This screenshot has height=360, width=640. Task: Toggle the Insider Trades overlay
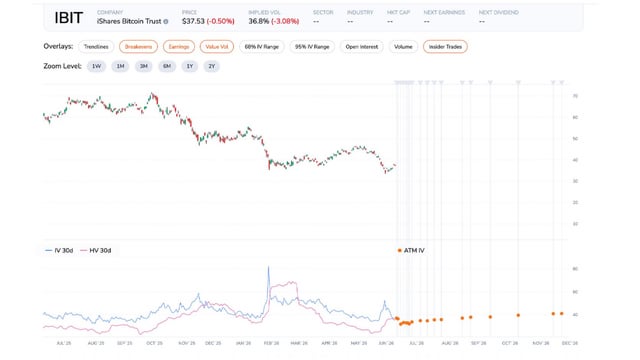click(445, 47)
